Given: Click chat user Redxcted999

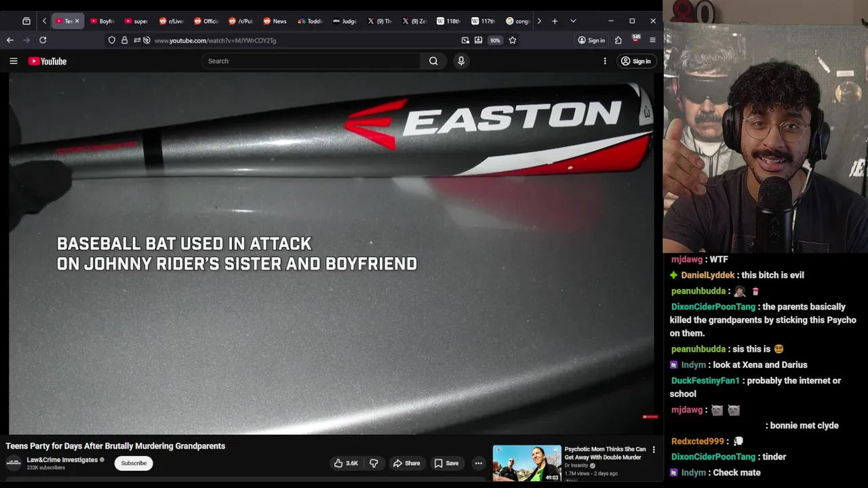Looking at the screenshot, I should click(x=698, y=441).
